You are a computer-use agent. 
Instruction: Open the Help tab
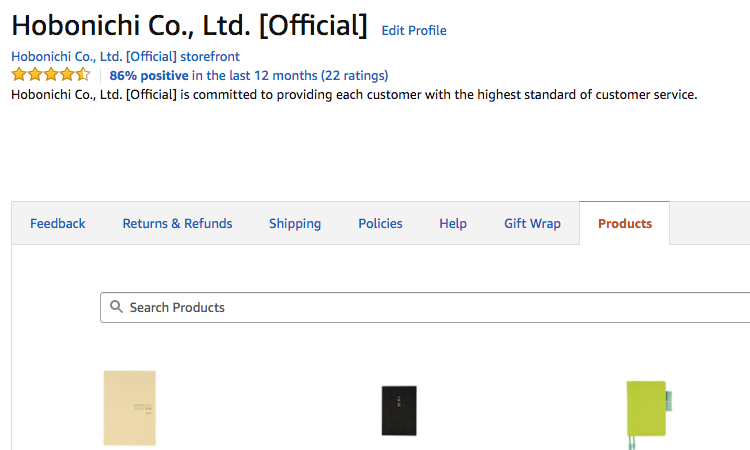[x=453, y=223]
